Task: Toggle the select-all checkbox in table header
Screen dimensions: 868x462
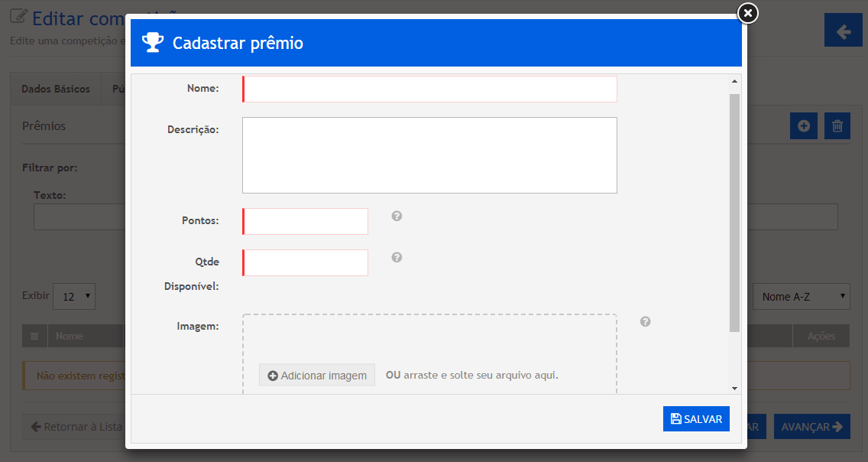Action: [34, 336]
